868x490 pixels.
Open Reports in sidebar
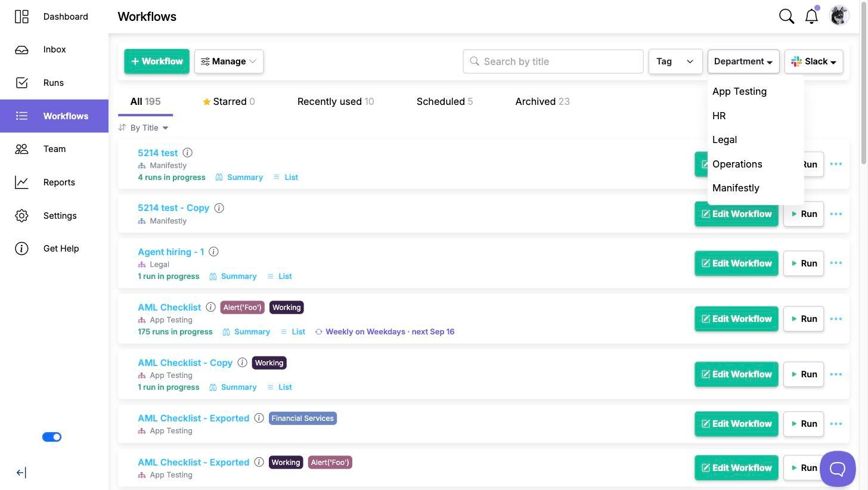click(54, 182)
